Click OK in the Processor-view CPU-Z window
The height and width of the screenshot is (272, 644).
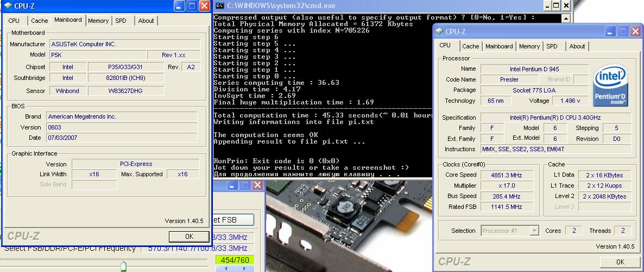point(620,262)
